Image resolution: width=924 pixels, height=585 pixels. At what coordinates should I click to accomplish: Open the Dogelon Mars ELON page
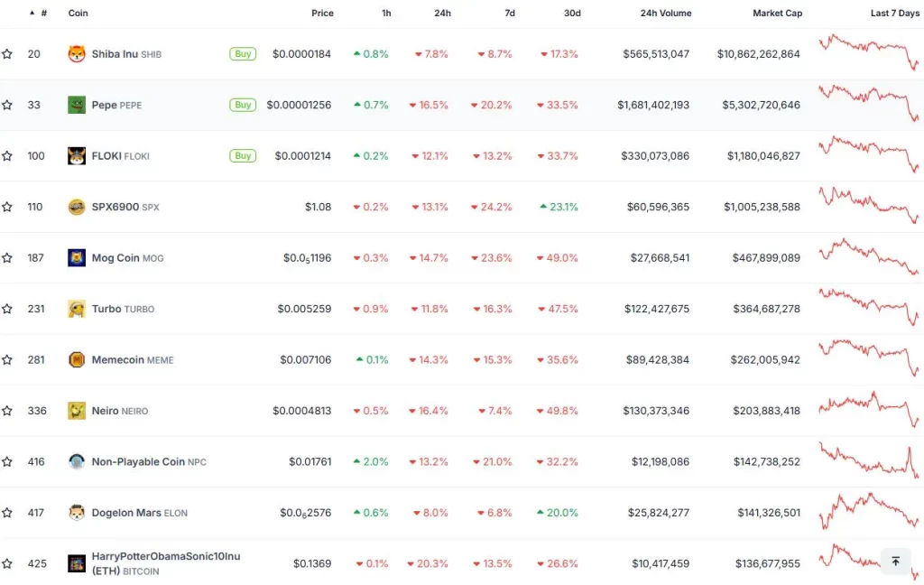[140, 513]
